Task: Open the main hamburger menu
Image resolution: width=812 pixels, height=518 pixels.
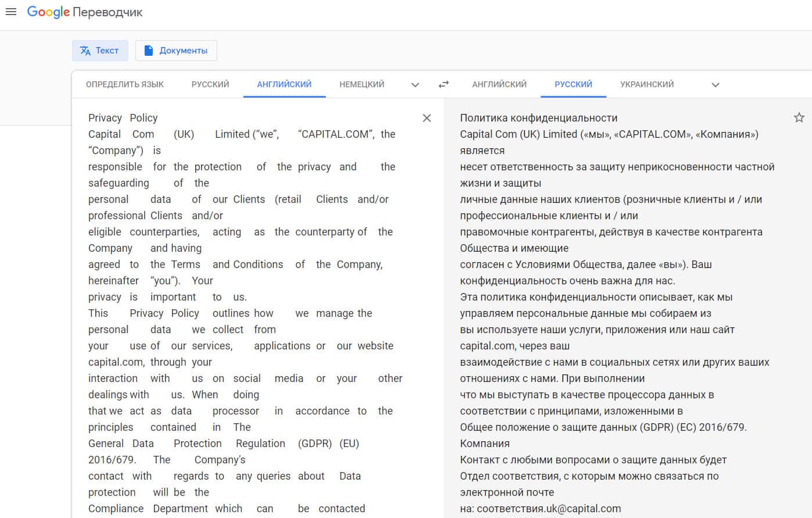Action: point(10,12)
